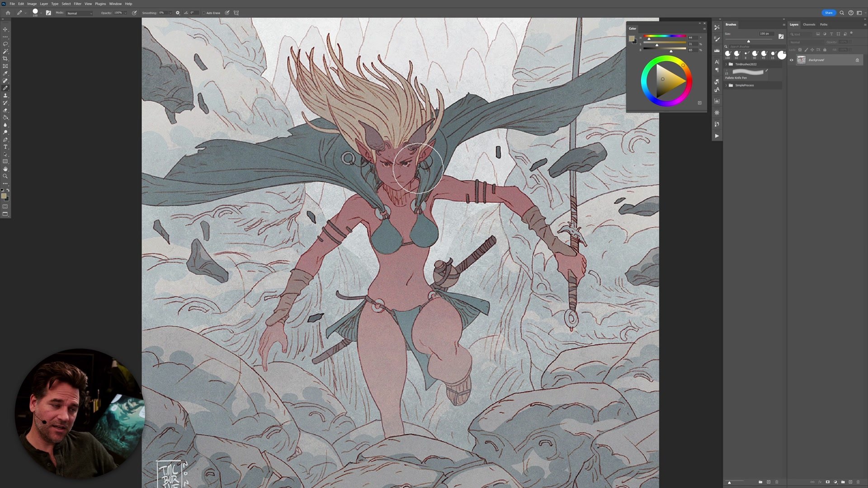Select the Hand tool

(5, 169)
